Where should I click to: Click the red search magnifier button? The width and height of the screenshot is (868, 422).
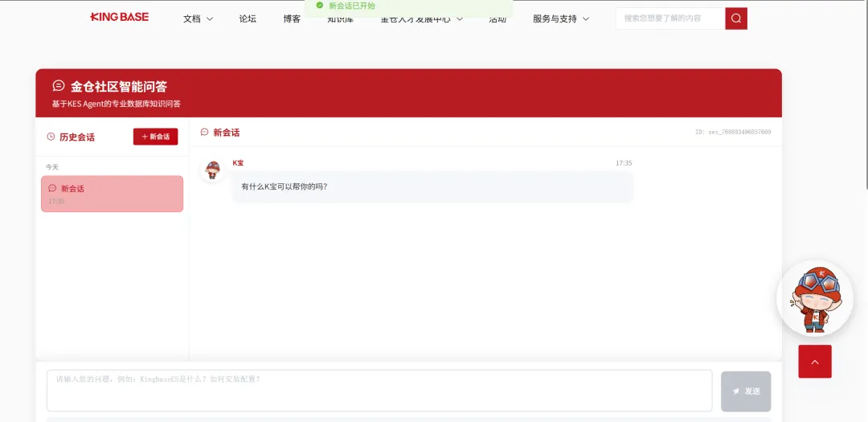[x=736, y=18]
